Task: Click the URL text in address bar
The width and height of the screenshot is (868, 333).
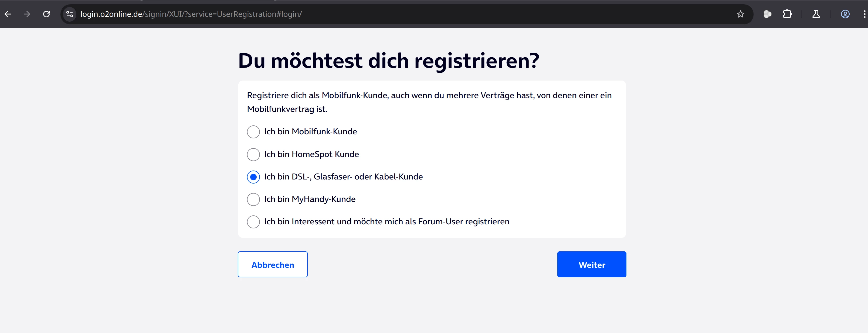Action: pyautogui.click(x=191, y=14)
